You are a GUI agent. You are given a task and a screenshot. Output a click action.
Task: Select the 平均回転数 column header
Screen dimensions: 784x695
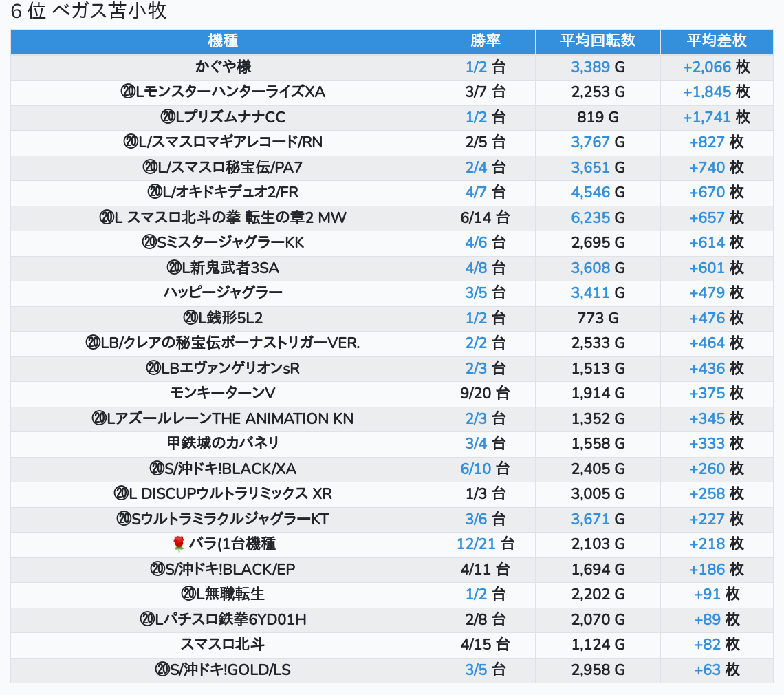pos(598,41)
